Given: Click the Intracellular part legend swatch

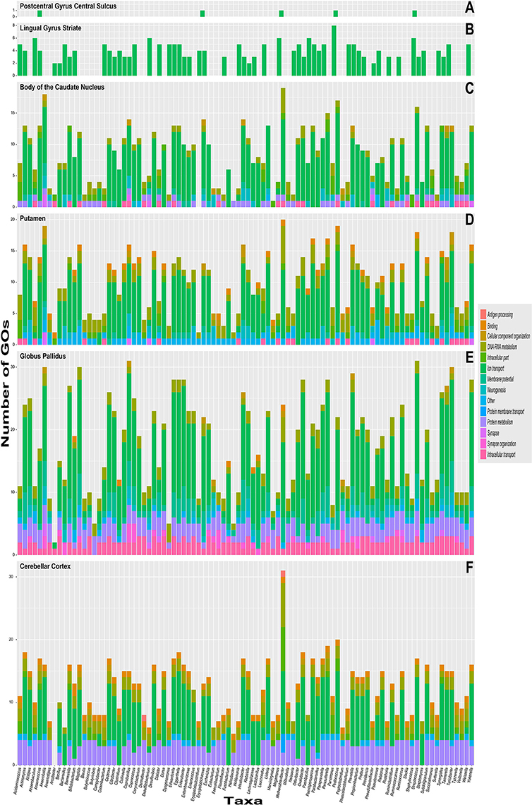Looking at the screenshot, I should (x=483, y=358).
